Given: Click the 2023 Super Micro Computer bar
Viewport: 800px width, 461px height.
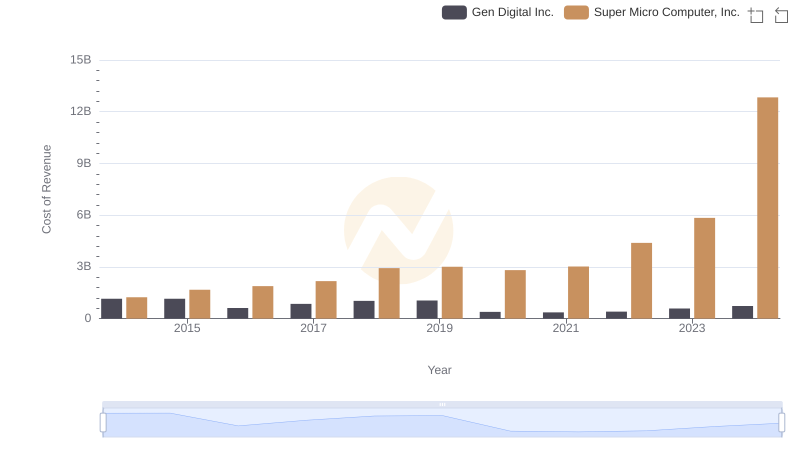Looking at the screenshot, I should pos(704,268).
